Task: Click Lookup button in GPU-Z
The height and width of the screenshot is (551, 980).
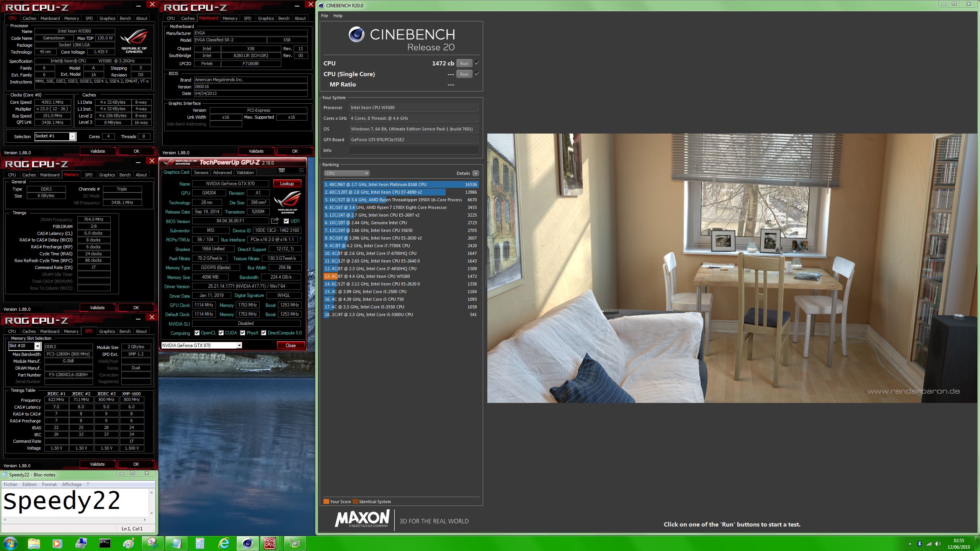Action: pos(287,184)
